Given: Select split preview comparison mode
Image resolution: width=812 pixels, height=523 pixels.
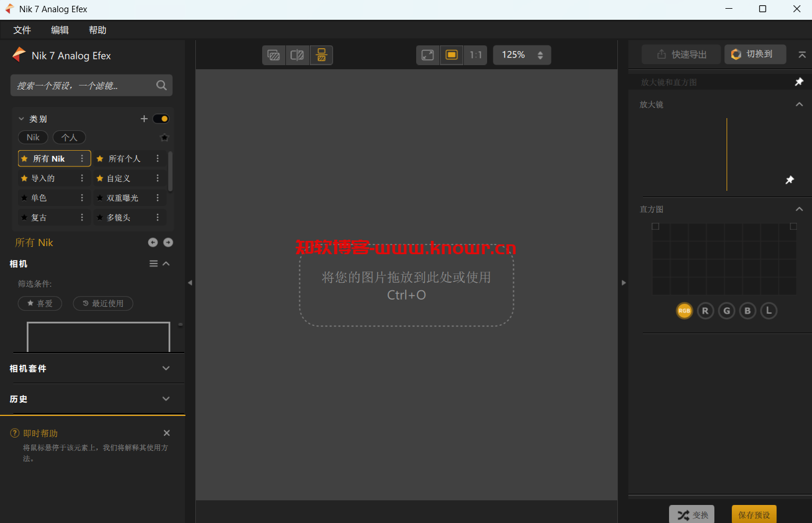Looking at the screenshot, I should pyautogui.click(x=297, y=55).
